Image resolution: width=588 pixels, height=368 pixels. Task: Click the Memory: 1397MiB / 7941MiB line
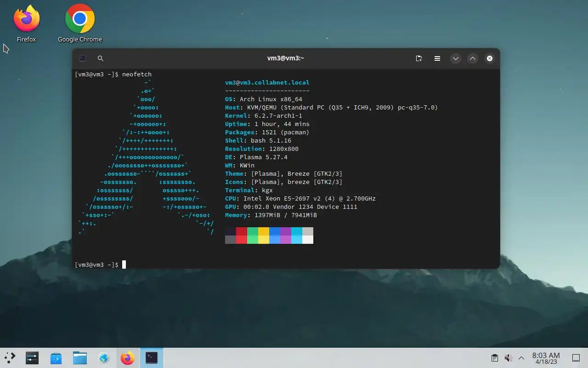(x=271, y=215)
